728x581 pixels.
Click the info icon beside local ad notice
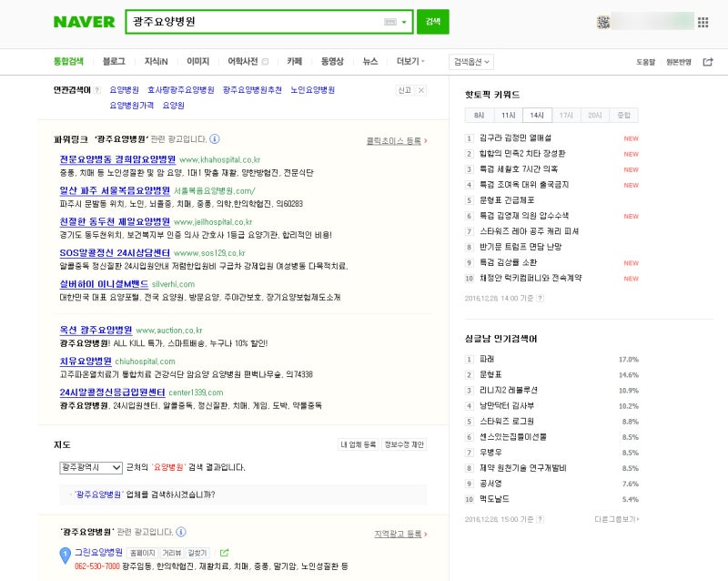click(x=181, y=532)
